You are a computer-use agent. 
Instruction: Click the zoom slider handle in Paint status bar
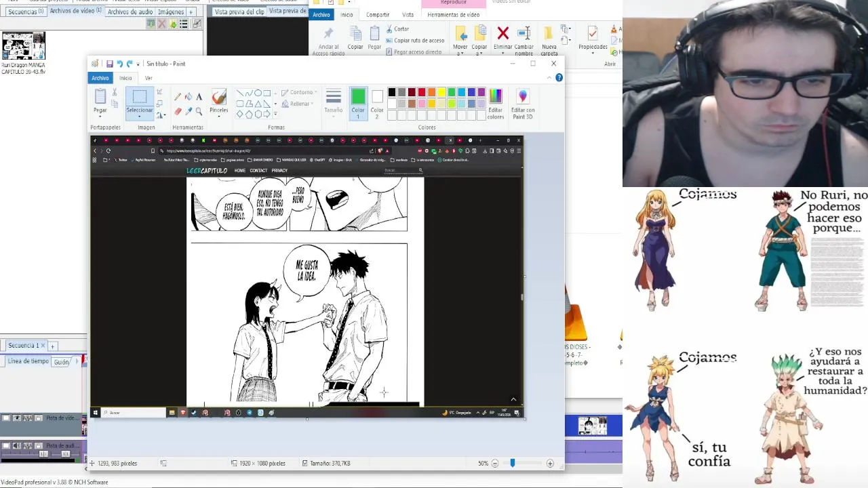click(x=513, y=464)
